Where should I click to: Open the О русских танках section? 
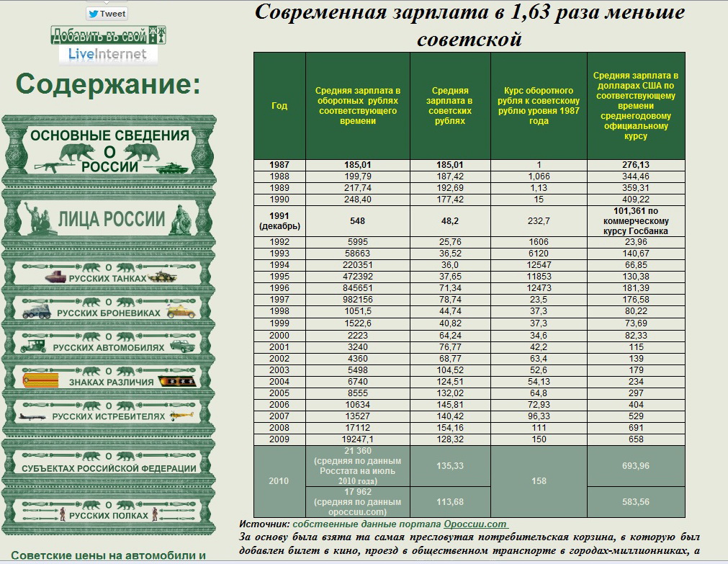[x=109, y=273]
